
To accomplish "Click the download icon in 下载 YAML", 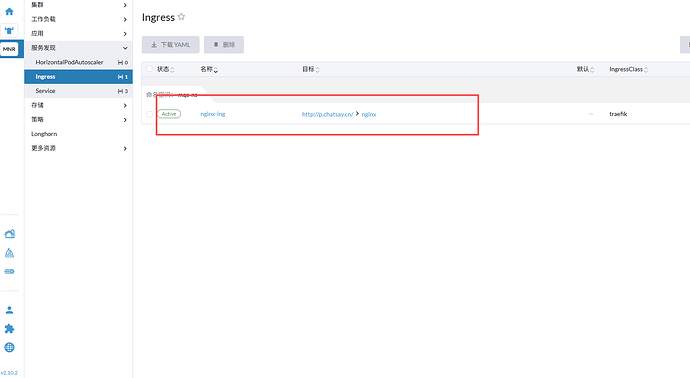I will pyautogui.click(x=154, y=44).
